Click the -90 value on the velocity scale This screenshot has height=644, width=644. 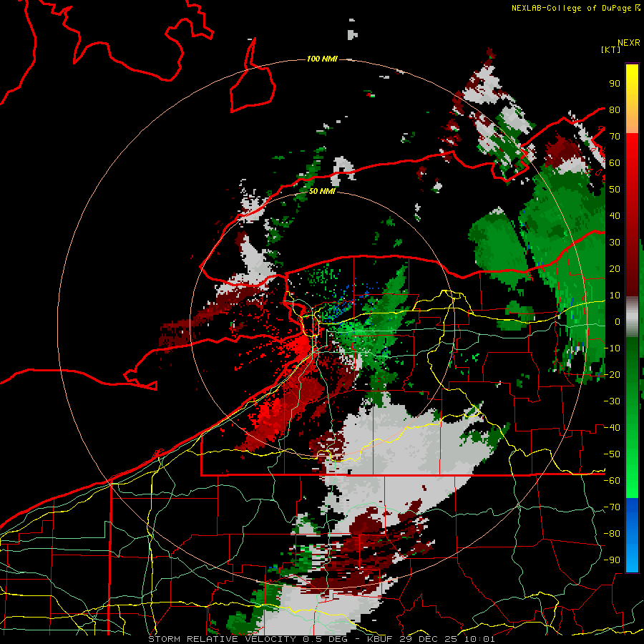coord(612,560)
